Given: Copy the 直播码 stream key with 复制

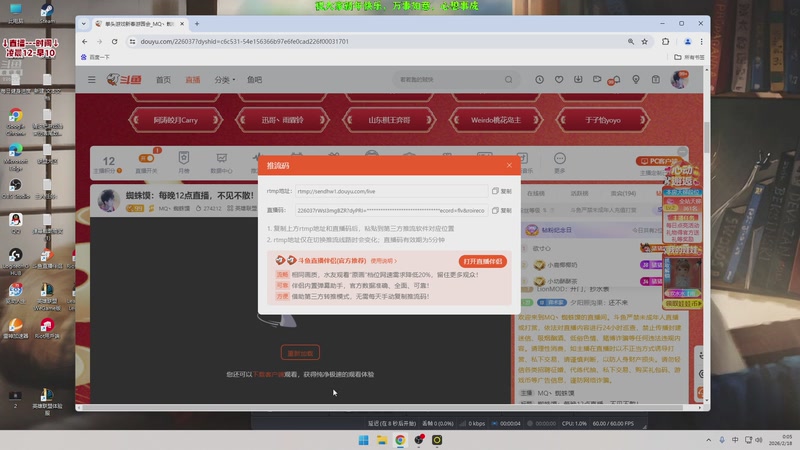Looking at the screenshot, I should (x=502, y=210).
